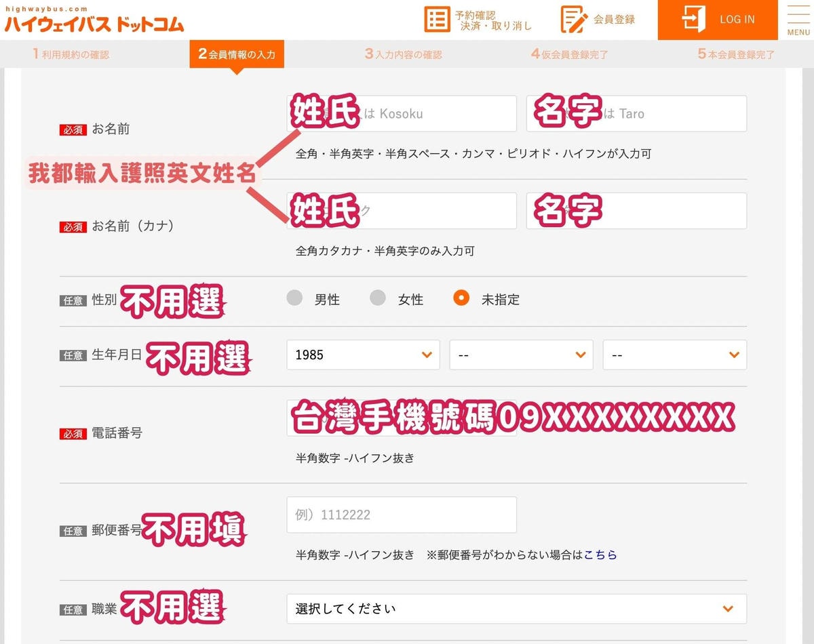The image size is (814, 644).
Task: Click the ハイウェイバスドットコム site logo
Action: (94, 20)
